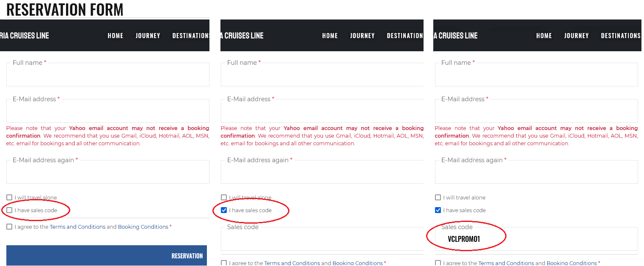
Task: Click the Sales code field containing VCLPROMO1
Action: point(537,239)
